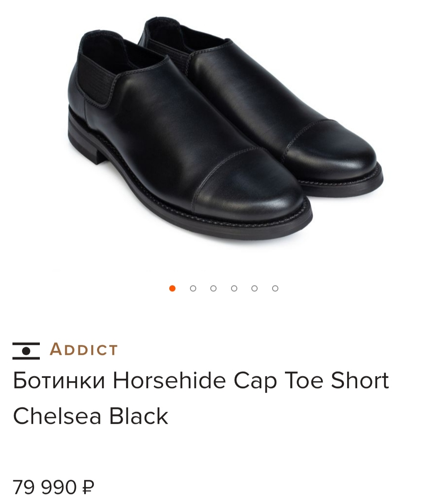
Task: Select the first orange carousel dot
Action: [x=173, y=289]
